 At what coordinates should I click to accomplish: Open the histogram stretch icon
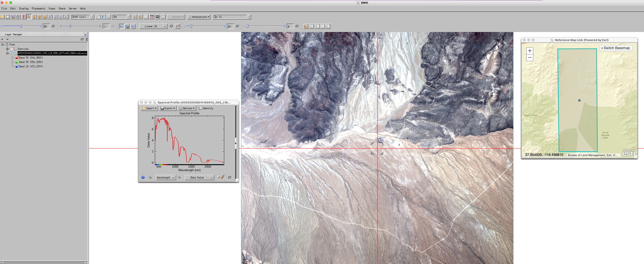point(177,26)
